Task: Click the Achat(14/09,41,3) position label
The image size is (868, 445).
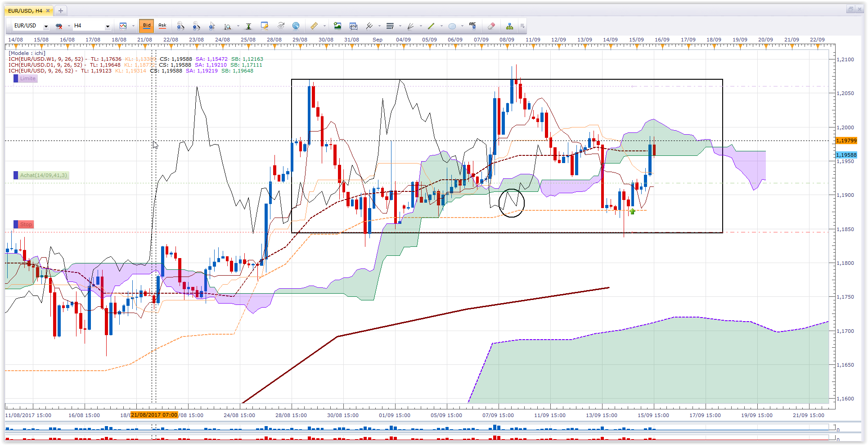Action: (x=41, y=175)
